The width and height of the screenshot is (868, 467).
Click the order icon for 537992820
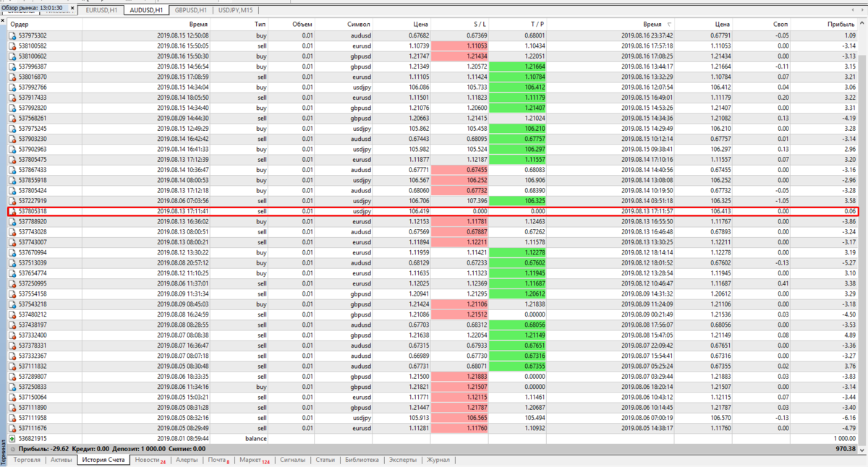pyautogui.click(x=12, y=108)
